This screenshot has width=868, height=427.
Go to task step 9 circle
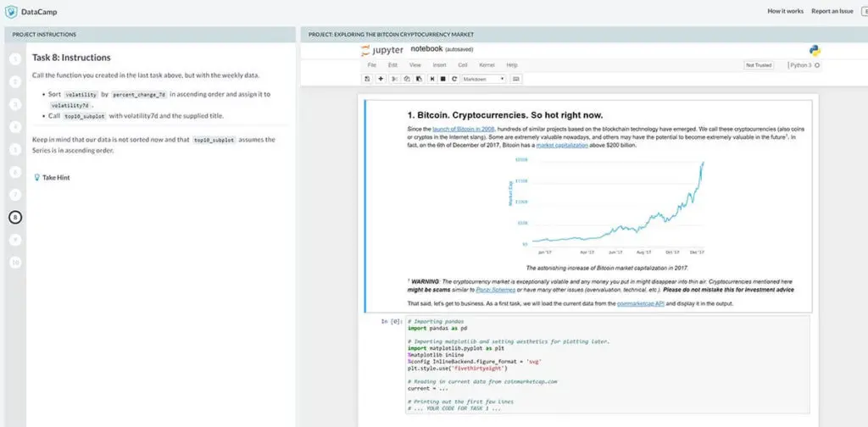(x=15, y=240)
